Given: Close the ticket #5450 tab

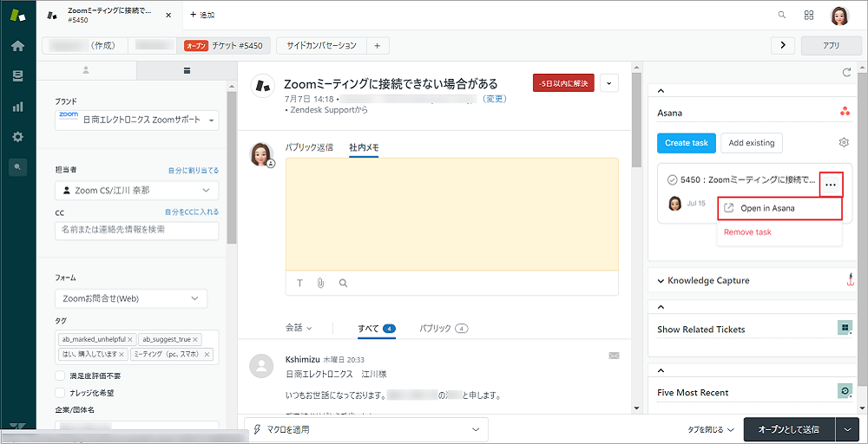Looking at the screenshot, I should click(168, 15).
